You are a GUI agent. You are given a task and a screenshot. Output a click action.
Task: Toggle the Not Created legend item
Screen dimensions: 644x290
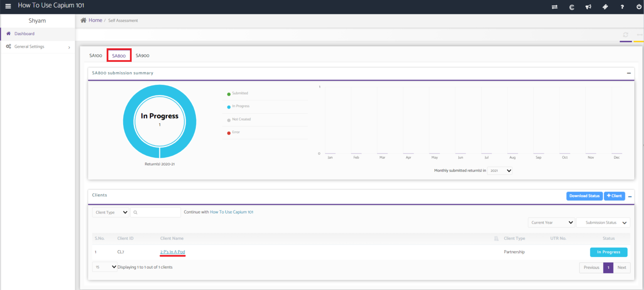coord(239,119)
